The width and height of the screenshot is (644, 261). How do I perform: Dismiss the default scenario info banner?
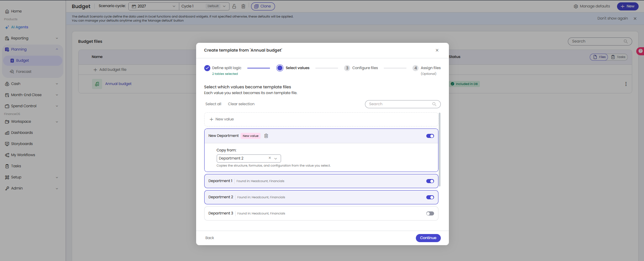(x=635, y=19)
